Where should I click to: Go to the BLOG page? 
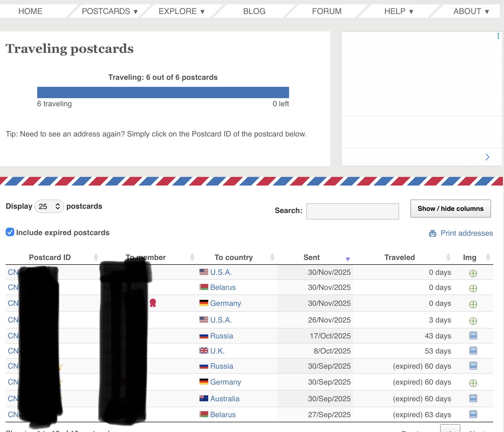(254, 11)
